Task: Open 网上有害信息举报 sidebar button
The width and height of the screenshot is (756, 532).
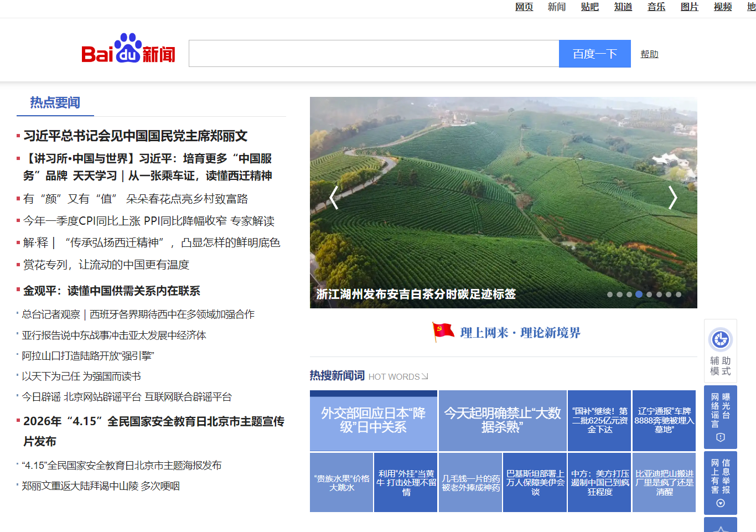Action: tap(721, 482)
